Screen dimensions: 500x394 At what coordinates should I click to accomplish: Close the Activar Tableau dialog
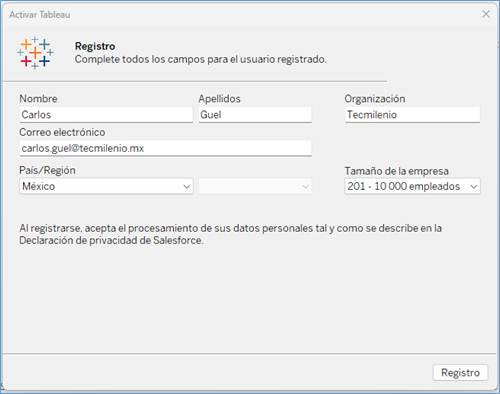486,14
